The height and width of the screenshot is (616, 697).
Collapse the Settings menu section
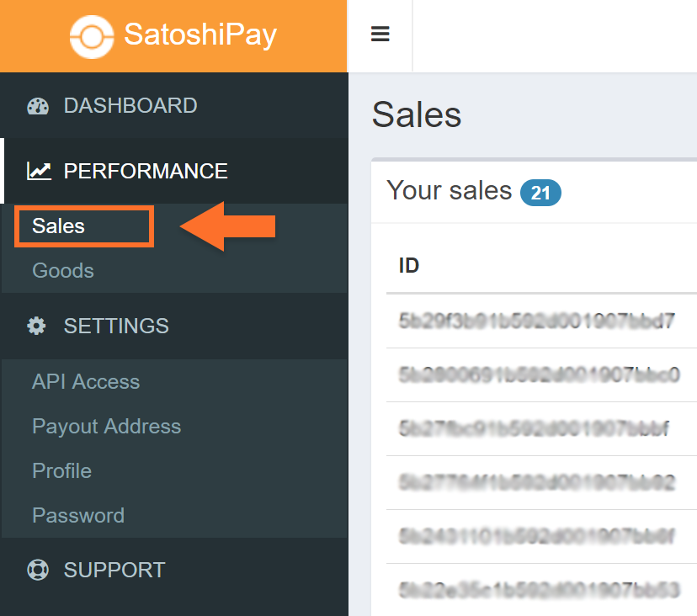[116, 327]
